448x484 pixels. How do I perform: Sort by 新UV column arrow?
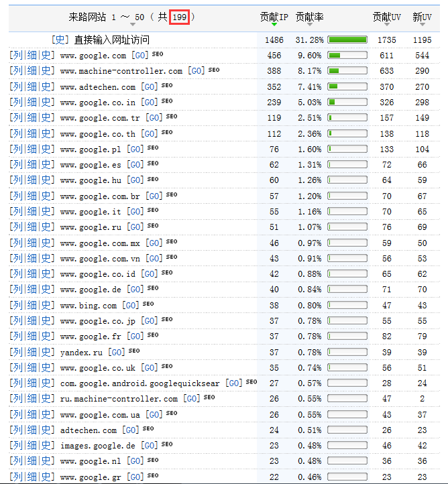pos(422,24)
